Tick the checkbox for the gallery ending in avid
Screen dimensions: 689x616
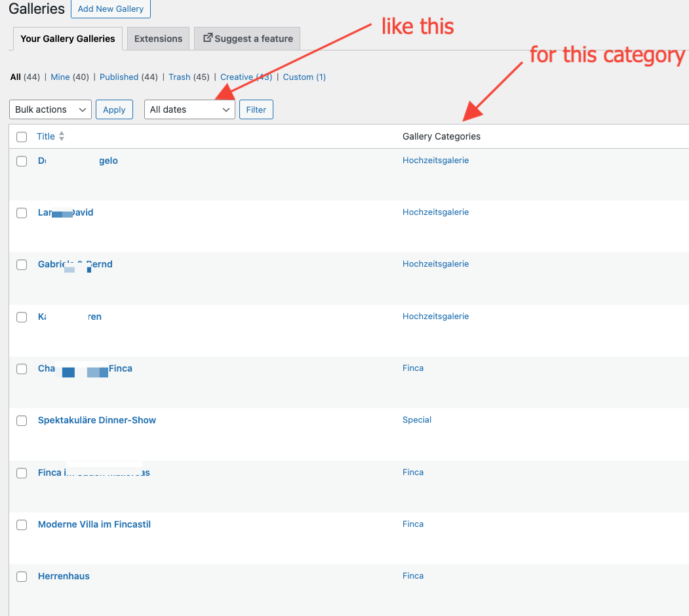(x=22, y=213)
